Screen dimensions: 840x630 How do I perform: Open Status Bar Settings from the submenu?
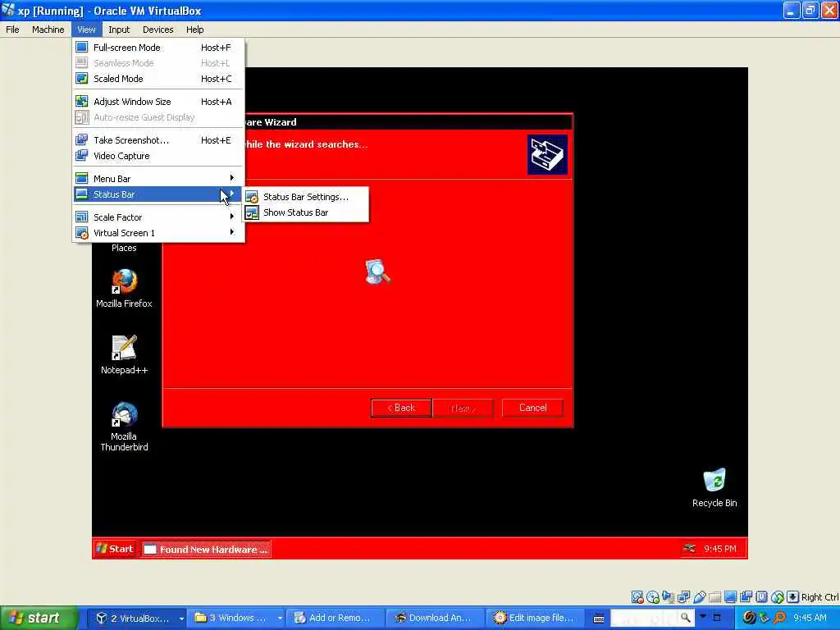(306, 197)
